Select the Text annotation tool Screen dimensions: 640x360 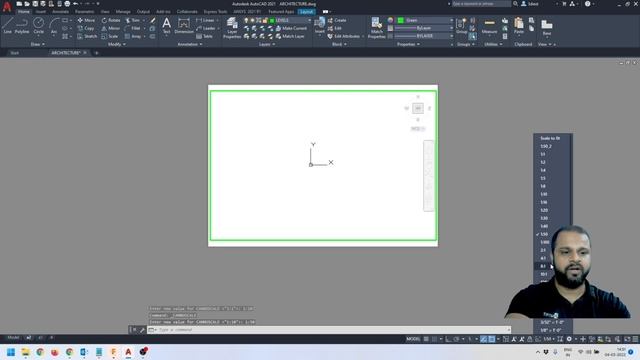(x=167, y=26)
